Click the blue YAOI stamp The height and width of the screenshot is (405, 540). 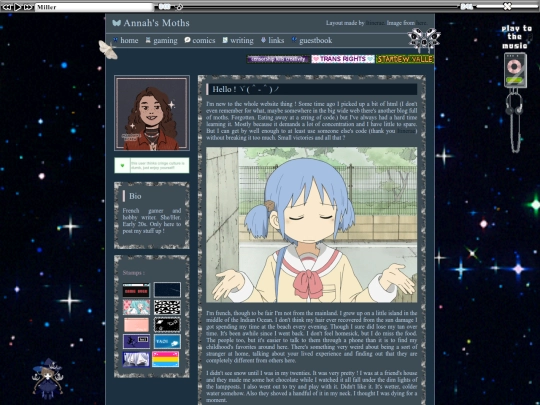167,342
